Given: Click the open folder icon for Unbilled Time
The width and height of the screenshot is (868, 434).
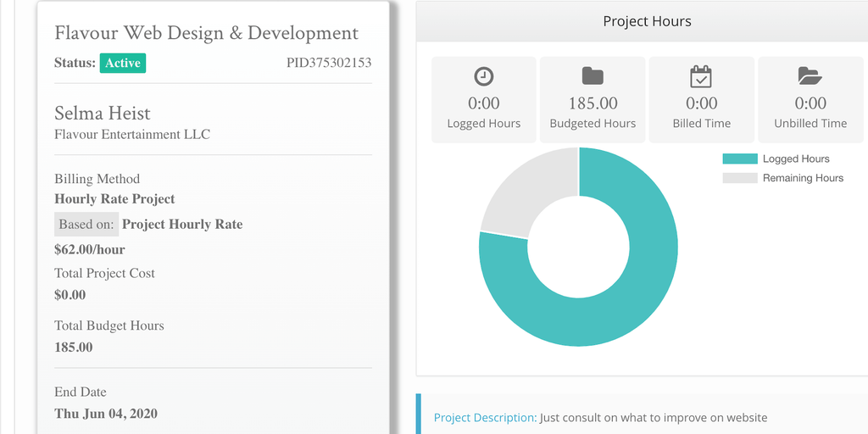Looking at the screenshot, I should [x=810, y=75].
